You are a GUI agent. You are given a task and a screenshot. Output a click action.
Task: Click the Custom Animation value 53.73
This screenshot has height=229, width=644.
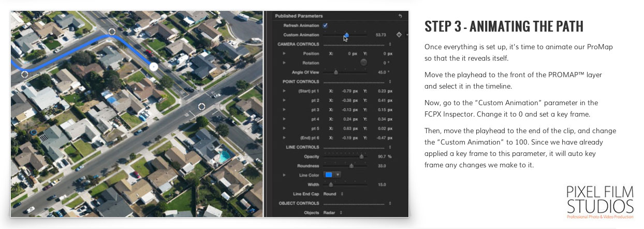click(381, 35)
